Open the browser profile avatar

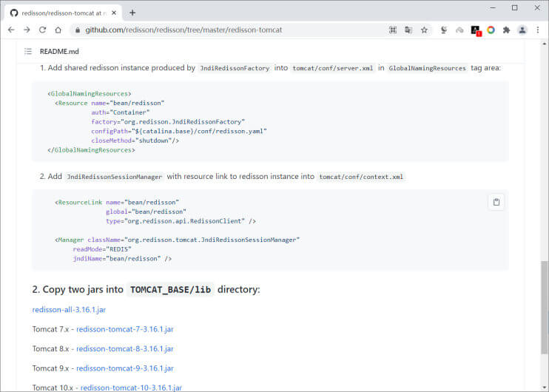[x=522, y=30]
